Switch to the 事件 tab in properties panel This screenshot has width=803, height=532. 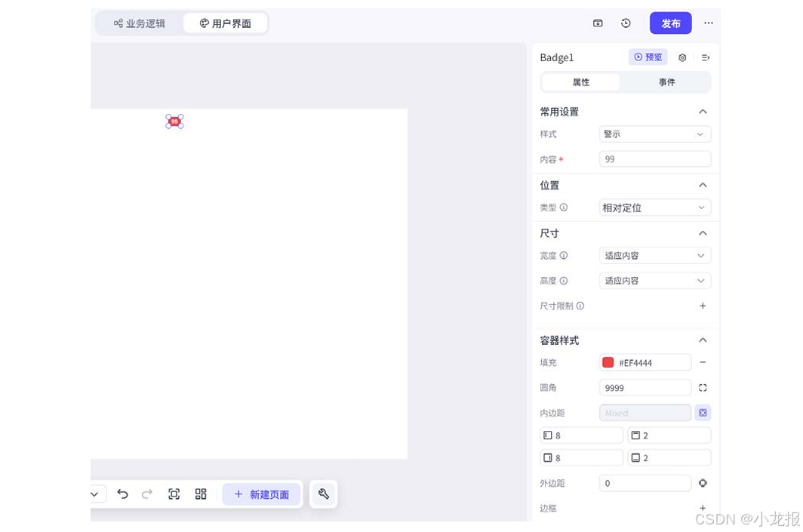(666, 82)
